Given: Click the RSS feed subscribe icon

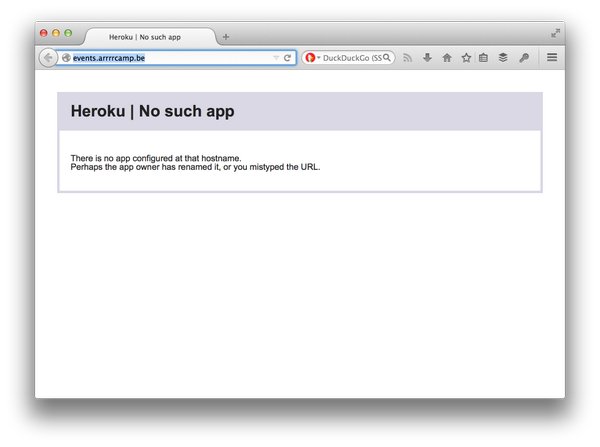Looking at the screenshot, I should tap(408, 58).
